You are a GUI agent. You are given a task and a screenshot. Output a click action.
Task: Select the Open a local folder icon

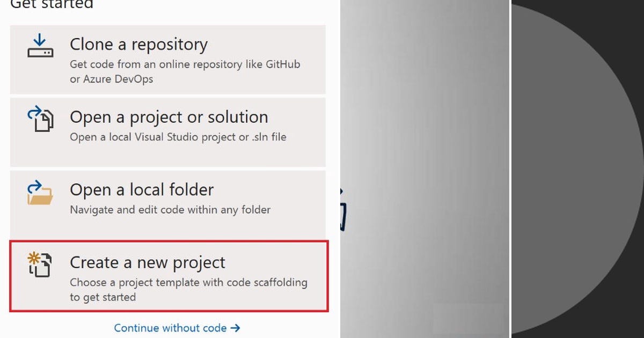tap(40, 192)
